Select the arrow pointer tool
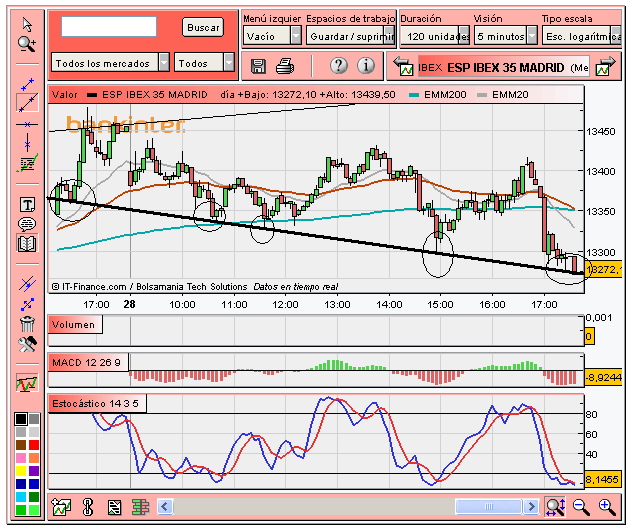This screenshot has width=632, height=528. (27, 25)
